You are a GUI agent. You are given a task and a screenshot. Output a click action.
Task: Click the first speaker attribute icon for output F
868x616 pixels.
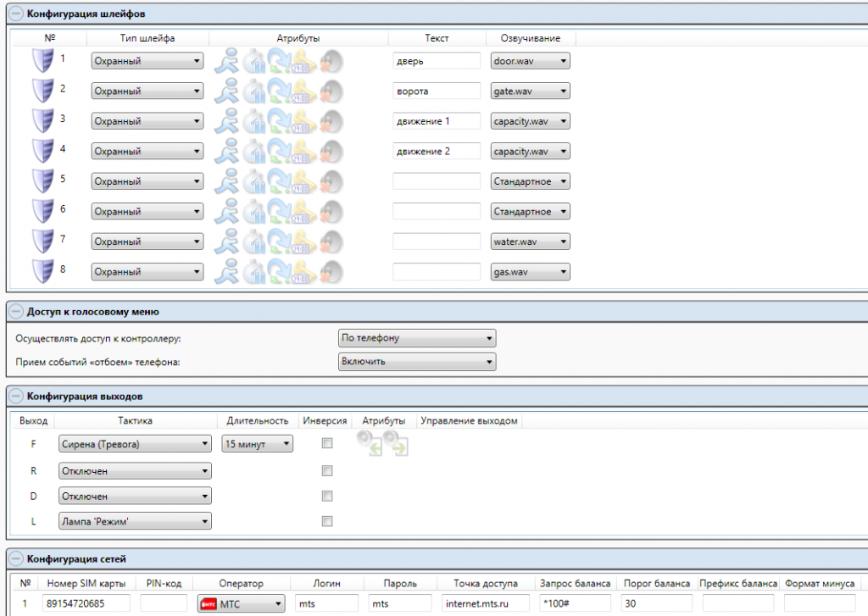tap(370, 443)
